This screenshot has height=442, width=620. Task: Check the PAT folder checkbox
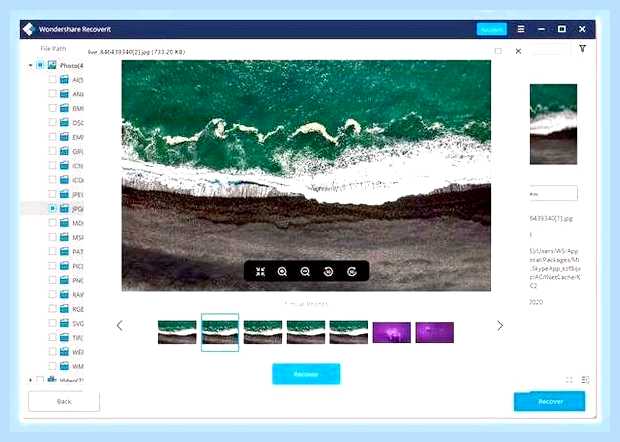[x=52, y=251]
